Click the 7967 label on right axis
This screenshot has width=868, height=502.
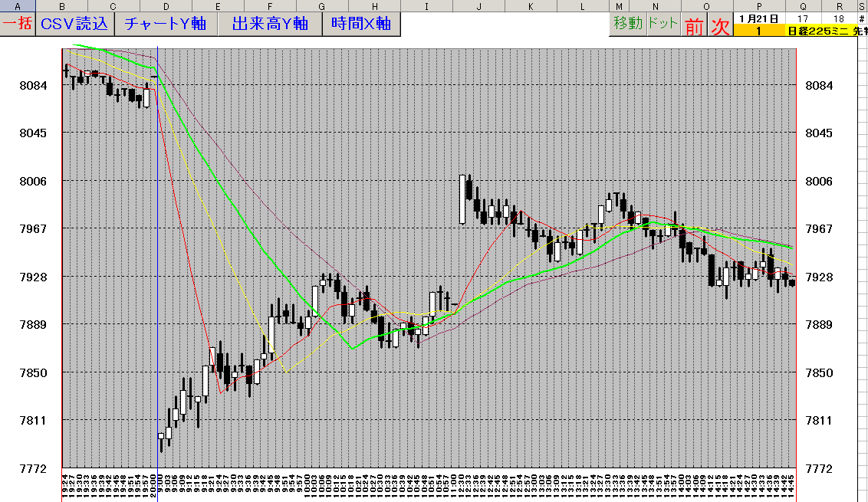(819, 228)
